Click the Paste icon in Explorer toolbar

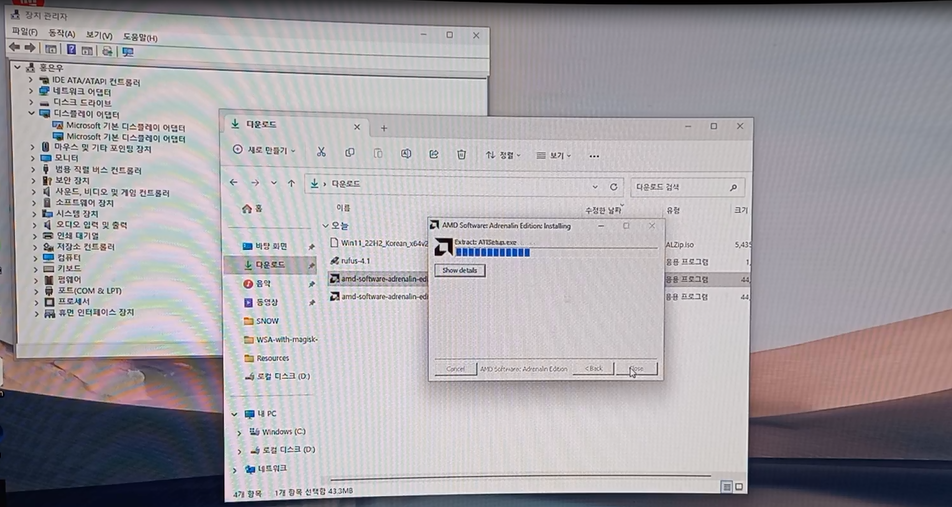pos(378,154)
